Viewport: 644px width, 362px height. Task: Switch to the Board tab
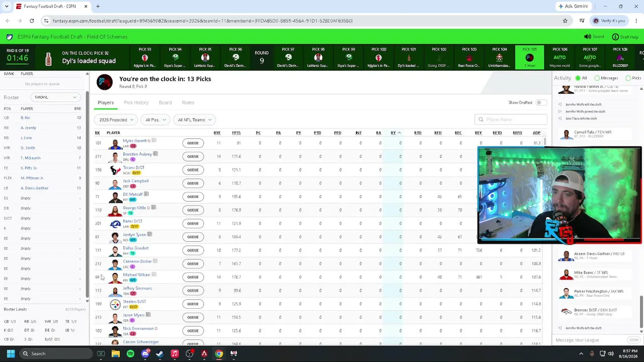[165, 103]
